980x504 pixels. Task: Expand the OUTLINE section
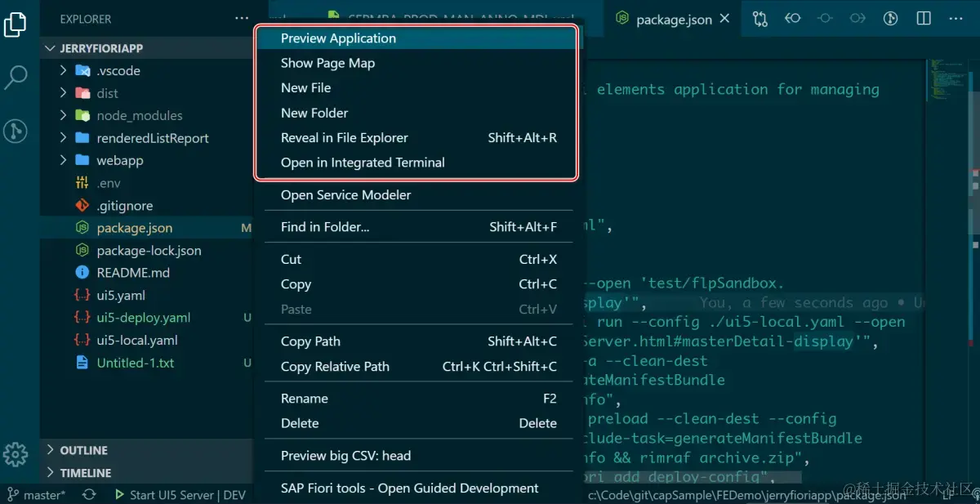click(x=147, y=450)
